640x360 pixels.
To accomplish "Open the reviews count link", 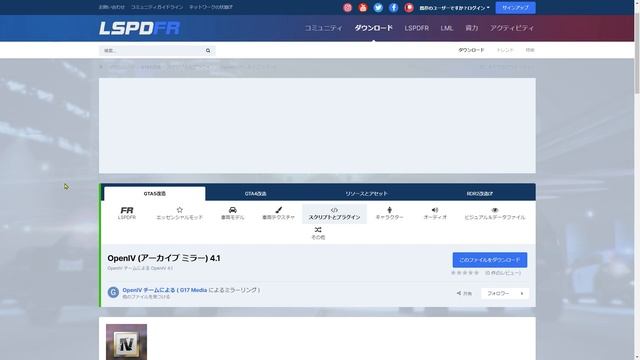I will tap(503, 273).
